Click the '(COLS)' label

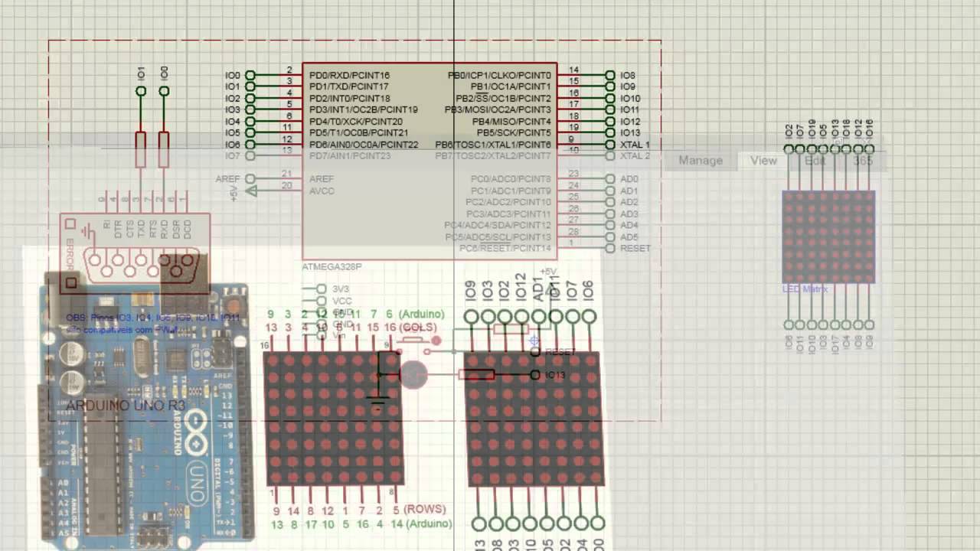coord(417,328)
